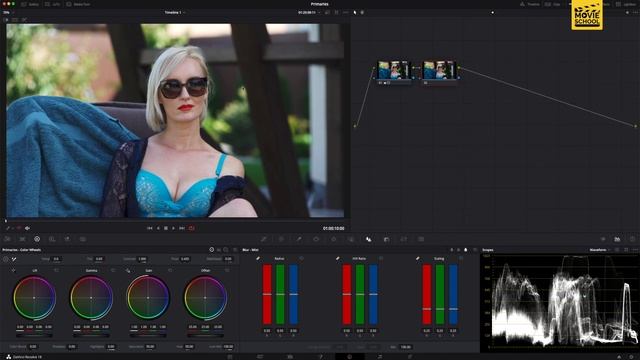Stop playback in the viewer
Screen dimensions: 640x360
coord(166,228)
